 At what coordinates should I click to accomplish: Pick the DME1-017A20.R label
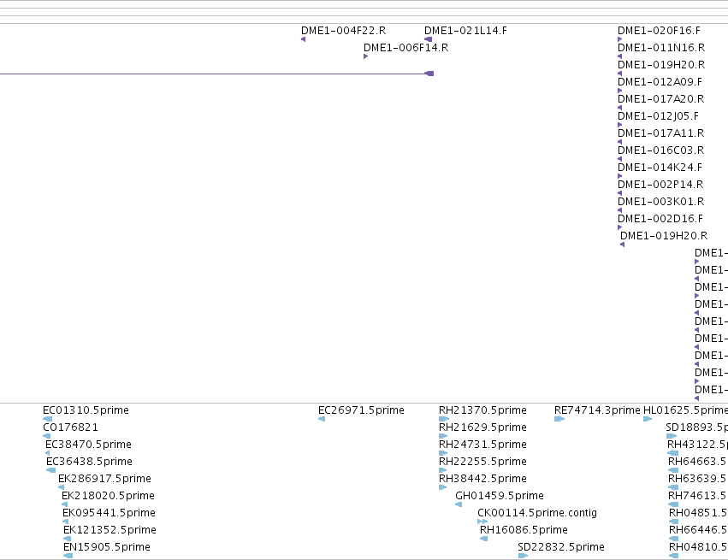pos(660,99)
